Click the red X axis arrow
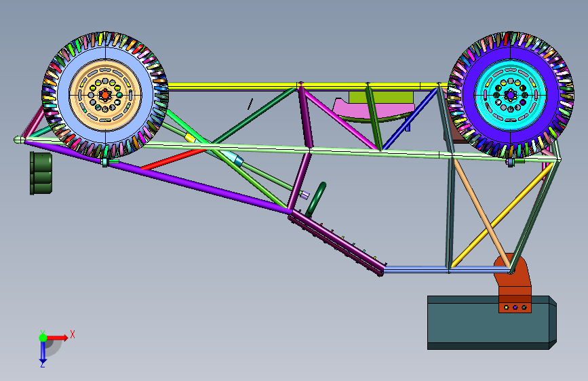588x381 pixels. click(58, 338)
